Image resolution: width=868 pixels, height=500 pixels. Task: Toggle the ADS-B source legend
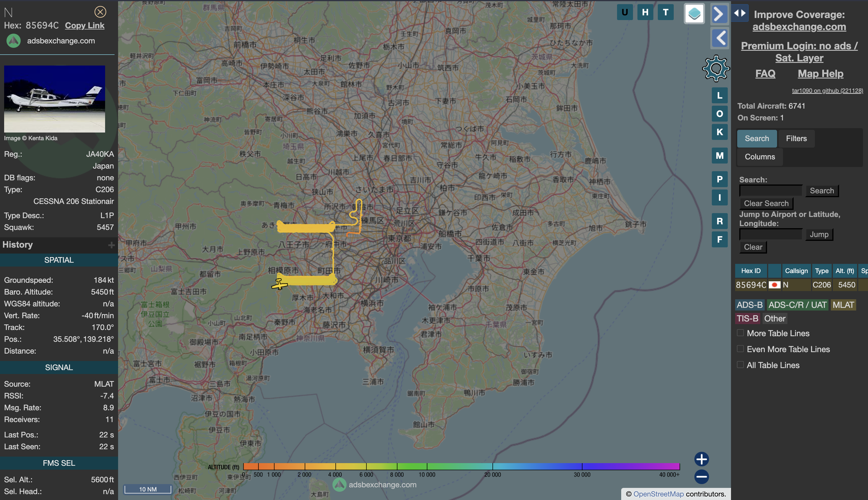pyautogui.click(x=750, y=305)
